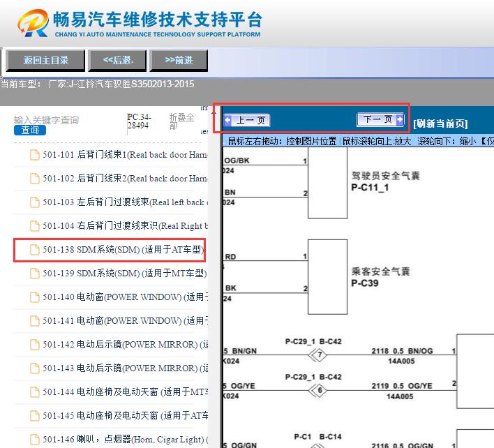The height and width of the screenshot is (448, 494).
Task: Go back with <<后退 button
Action: pyautogui.click(x=117, y=60)
